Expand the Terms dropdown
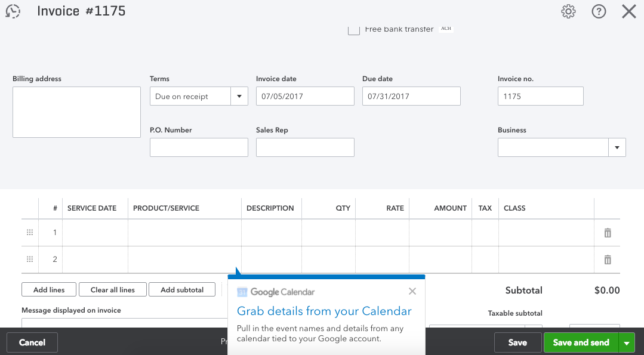The height and width of the screenshot is (355, 644). [x=239, y=96]
